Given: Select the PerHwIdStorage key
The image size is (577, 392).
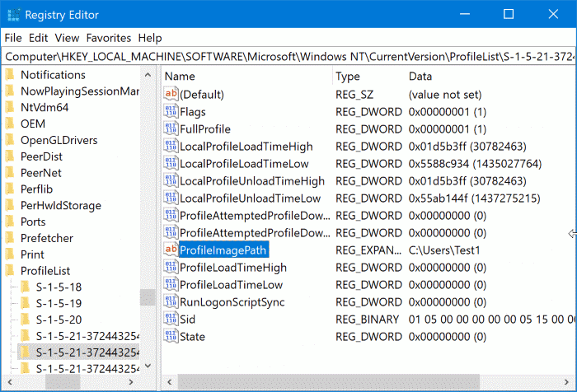Looking at the screenshot, I should point(61,205).
